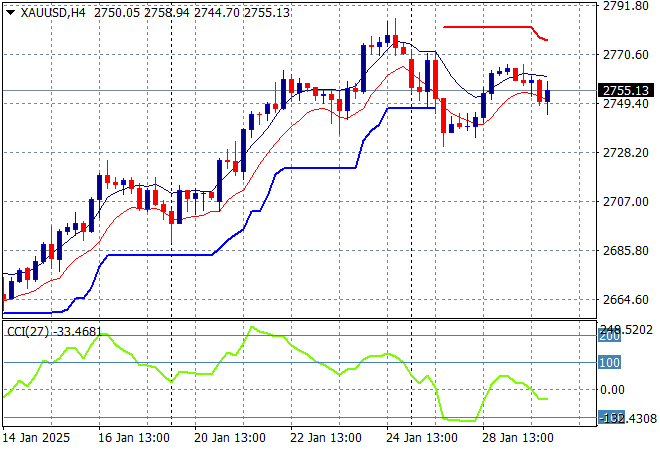Select the 22 Jan 13:00 time label
This screenshot has width=660, height=450.
coord(326,438)
